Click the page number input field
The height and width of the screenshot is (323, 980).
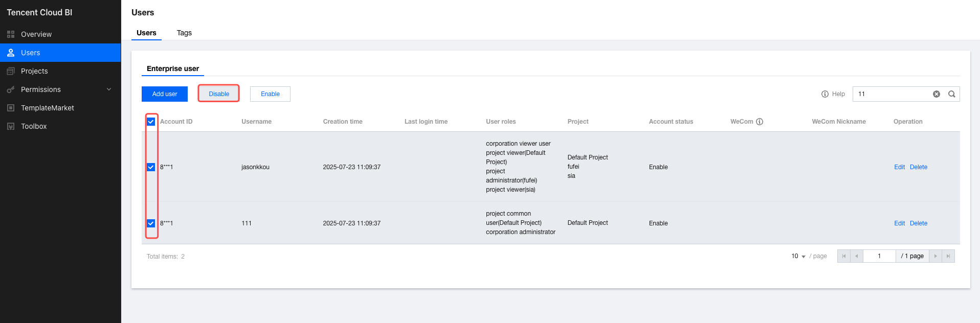point(879,256)
